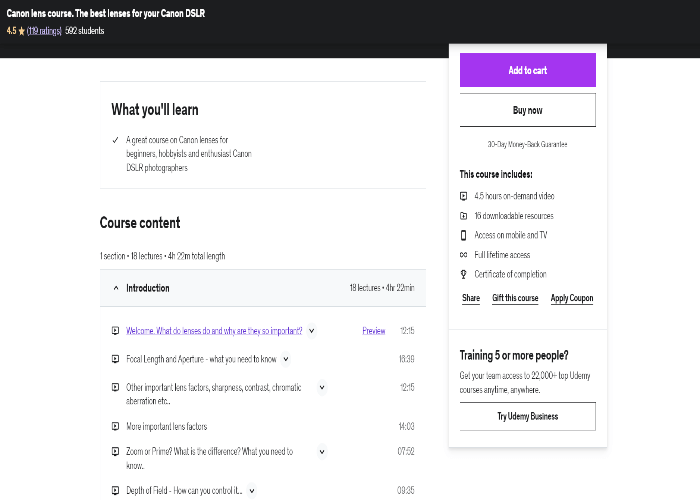The image size is (700, 500).
Task: Click video icon beside Welcome lecture
Action: pos(115,331)
